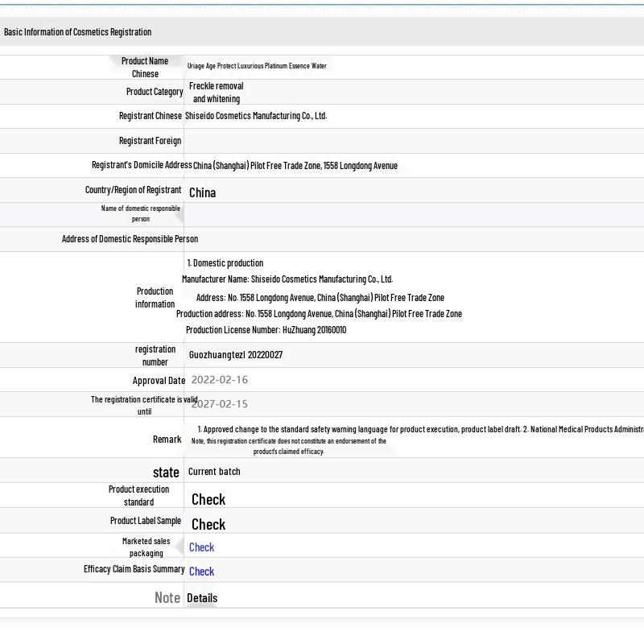The image size is (644, 644).
Task: Select the product name Uriage Age Protect text
Action: 257,66
